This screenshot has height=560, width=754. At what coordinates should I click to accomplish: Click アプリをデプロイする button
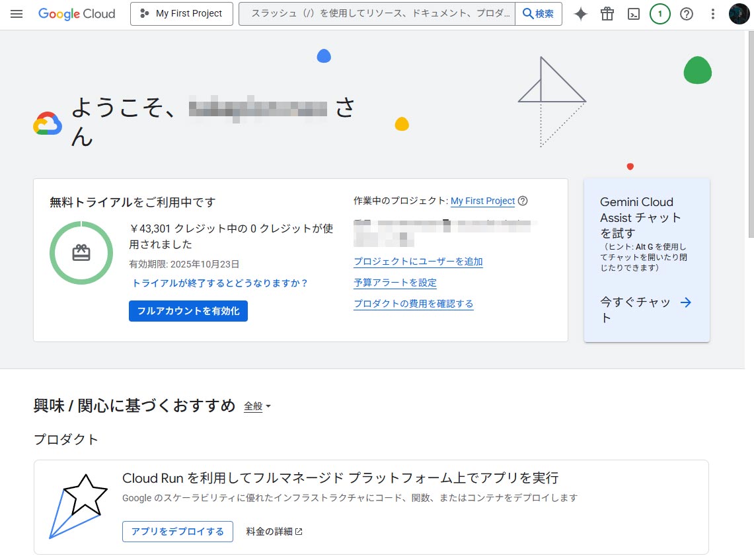click(x=178, y=532)
